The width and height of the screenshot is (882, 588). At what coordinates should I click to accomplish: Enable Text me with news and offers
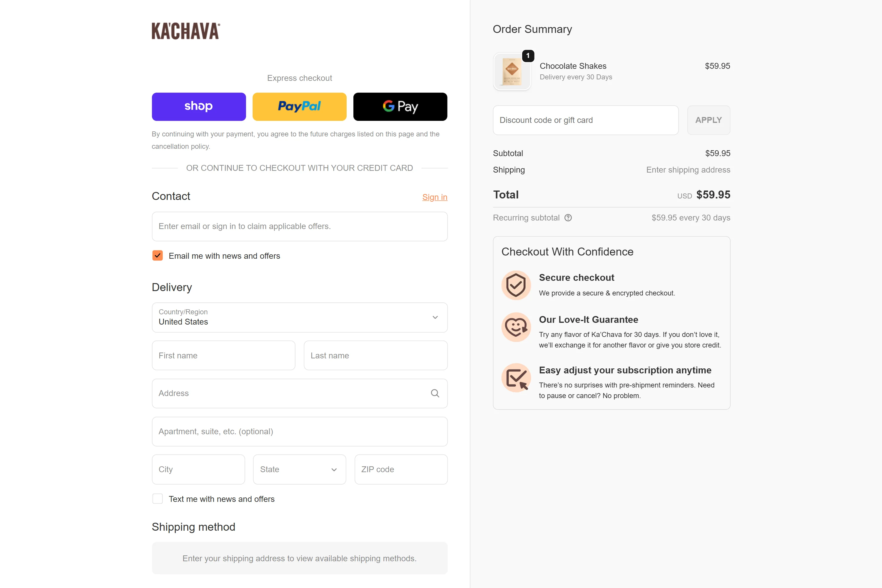click(x=158, y=499)
